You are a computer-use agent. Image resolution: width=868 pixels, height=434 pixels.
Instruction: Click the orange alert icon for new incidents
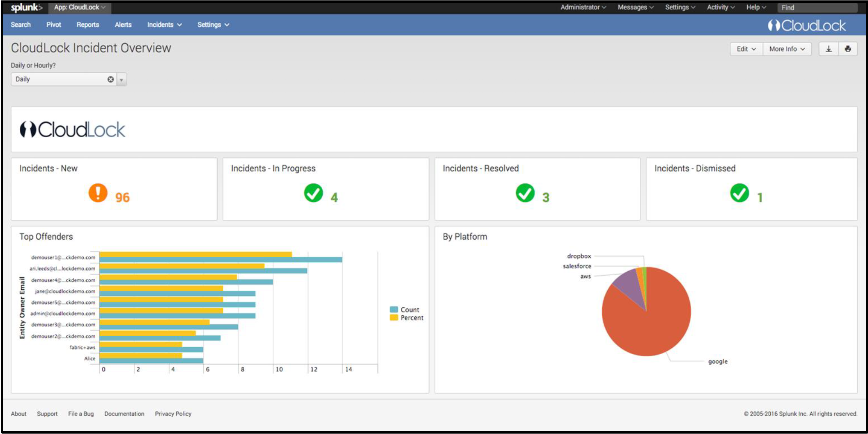(x=98, y=193)
